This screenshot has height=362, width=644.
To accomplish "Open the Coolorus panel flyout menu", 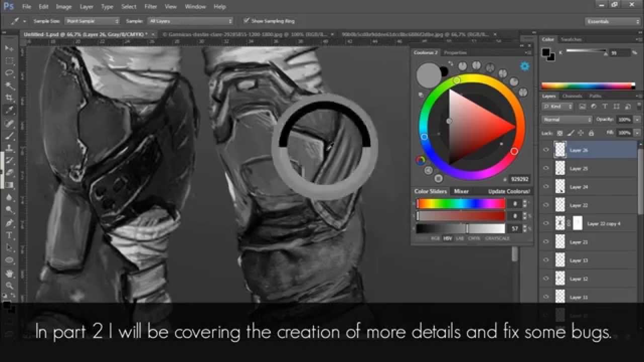I will [x=528, y=52].
